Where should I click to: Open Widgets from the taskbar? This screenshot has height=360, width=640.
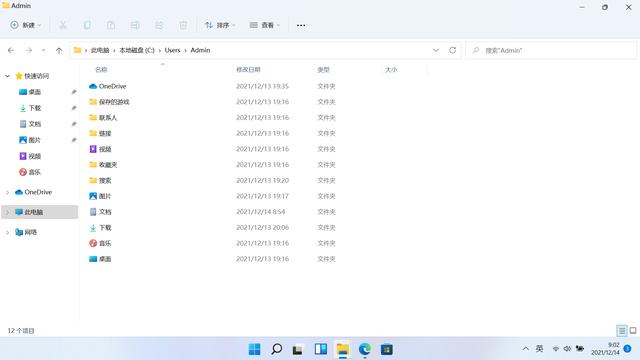pos(320,349)
